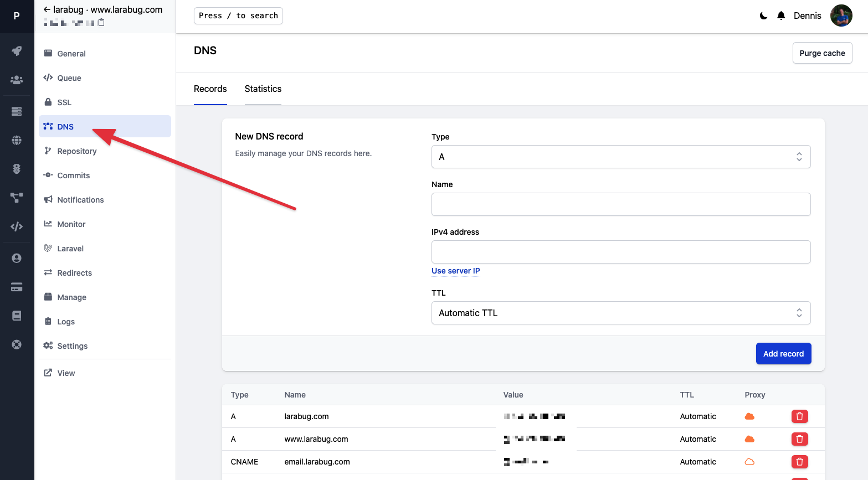Open the rocket icon in the dark sidebar
This screenshot has height=480, width=868.
(17, 51)
